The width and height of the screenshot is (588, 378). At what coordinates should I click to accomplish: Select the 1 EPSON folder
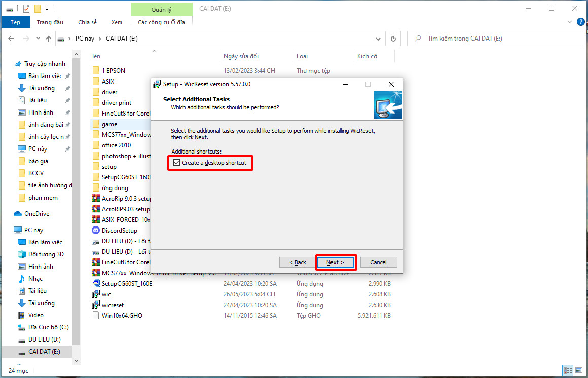coord(113,70)
